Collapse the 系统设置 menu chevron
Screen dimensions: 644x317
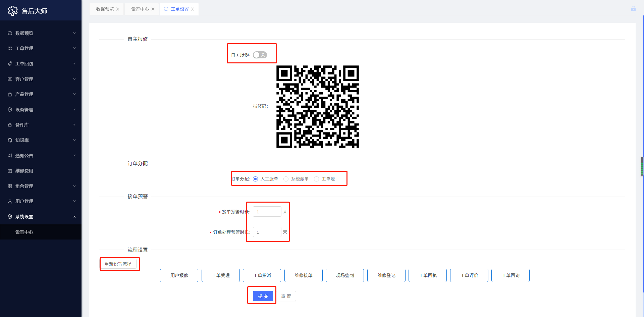(74, 217)
